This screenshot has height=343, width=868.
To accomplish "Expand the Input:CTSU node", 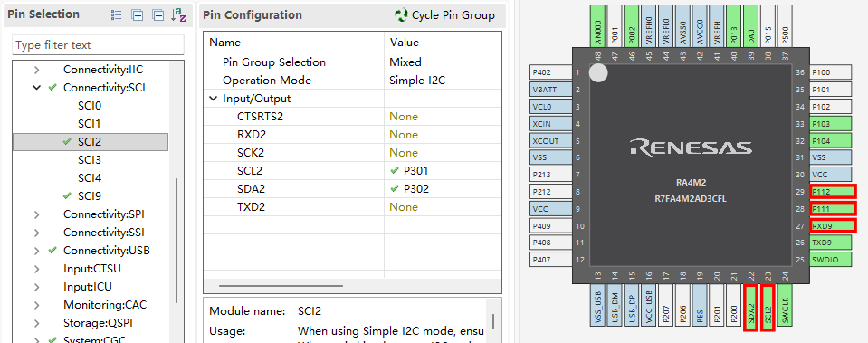I will (36, 269).
